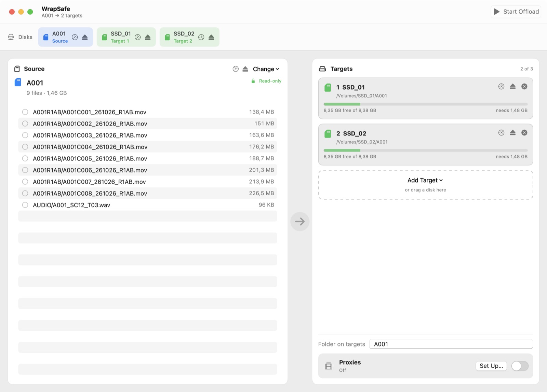Open speed test for target 1 SSD_01 card
This screenshot has width=547, height=392.
[x=501, y=87]
